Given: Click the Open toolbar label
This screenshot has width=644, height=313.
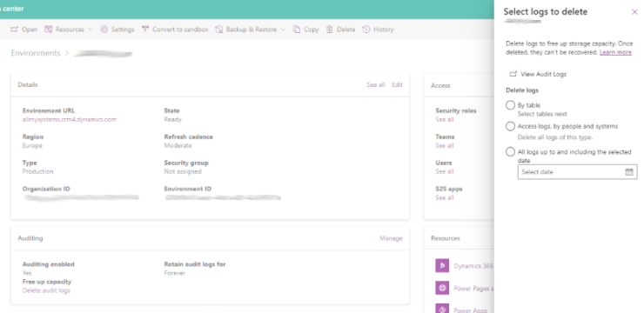Looking at the screenshot, I should 30,30.
